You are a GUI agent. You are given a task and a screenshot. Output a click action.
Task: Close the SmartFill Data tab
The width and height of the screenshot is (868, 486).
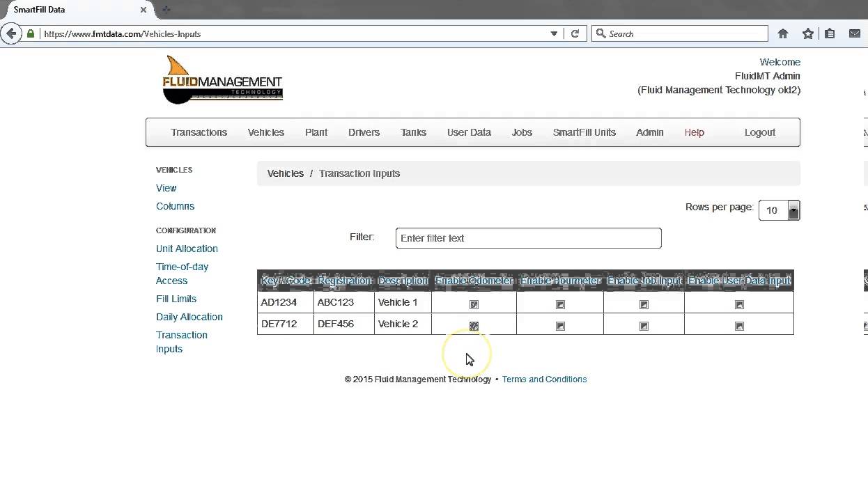pos(144,10)
